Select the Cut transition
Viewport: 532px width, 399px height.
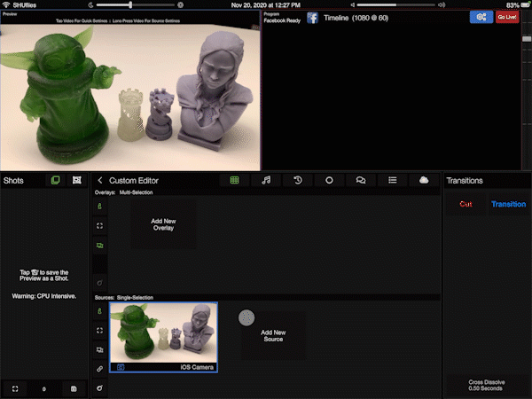(466, 204)
